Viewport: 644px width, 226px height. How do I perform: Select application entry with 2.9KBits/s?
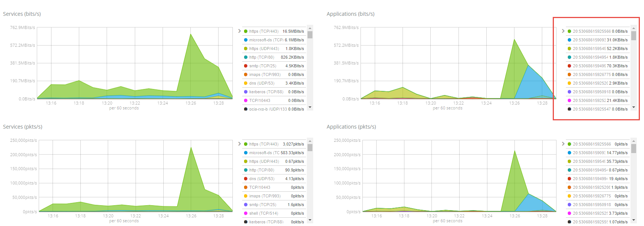(x=598, y=83)
